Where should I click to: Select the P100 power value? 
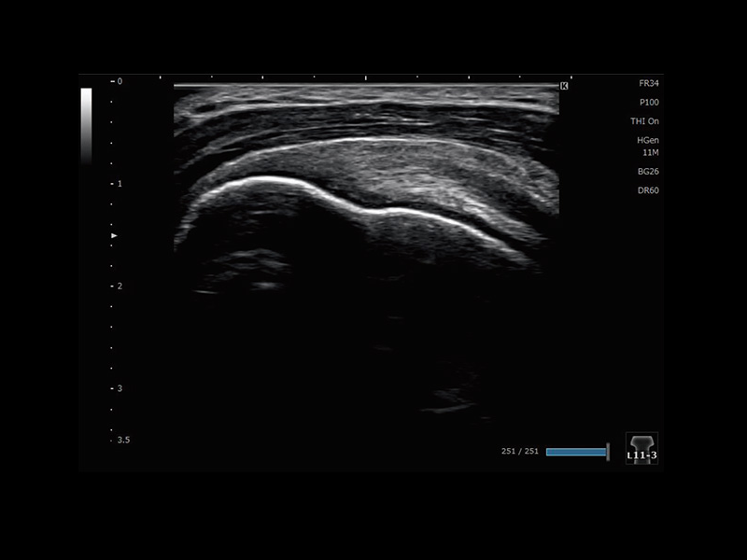click(x=649, y=103)
